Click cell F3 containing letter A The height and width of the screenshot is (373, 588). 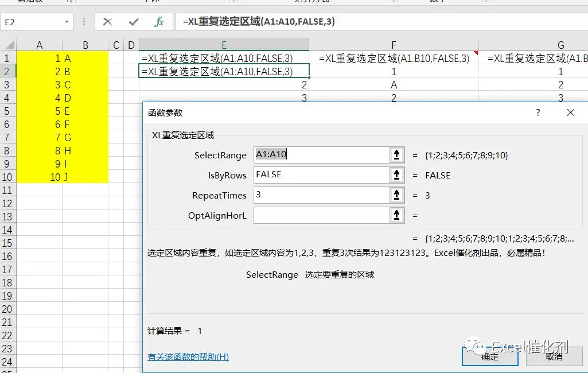pos(394,85)
